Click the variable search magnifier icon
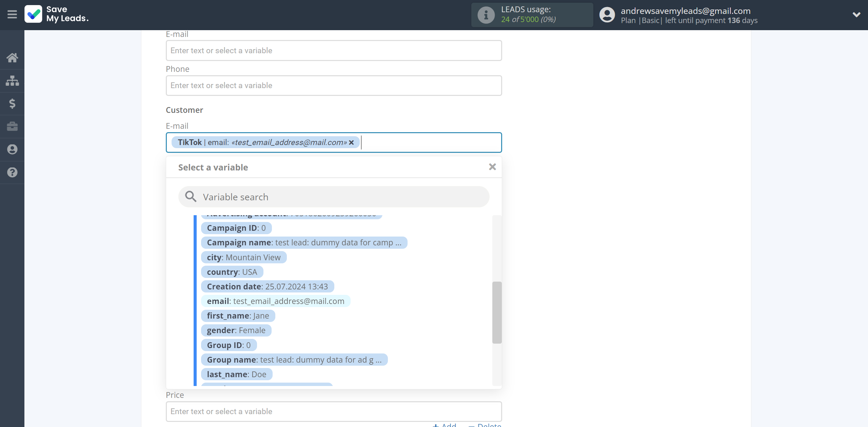Image resolution: width=868 pixels, height=427 pixels. tap(191, 197)
